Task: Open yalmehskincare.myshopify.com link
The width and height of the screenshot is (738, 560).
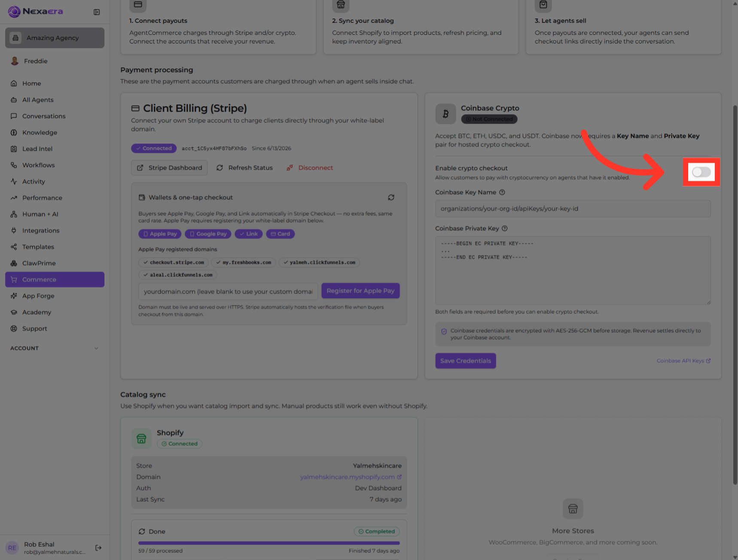Action: 351,477
